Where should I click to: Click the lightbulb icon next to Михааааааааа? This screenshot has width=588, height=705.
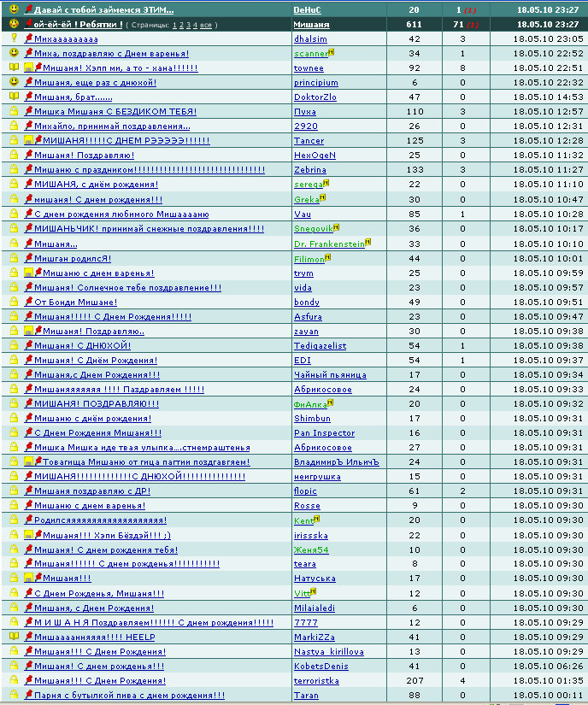[x=14, y=38]
